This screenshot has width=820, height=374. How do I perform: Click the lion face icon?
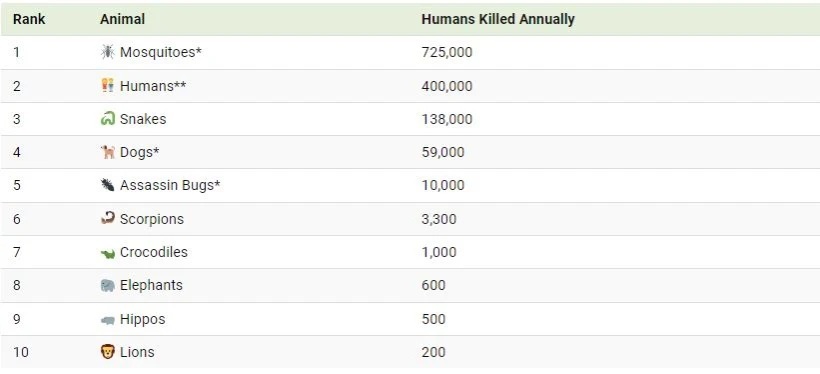(108, 352)
